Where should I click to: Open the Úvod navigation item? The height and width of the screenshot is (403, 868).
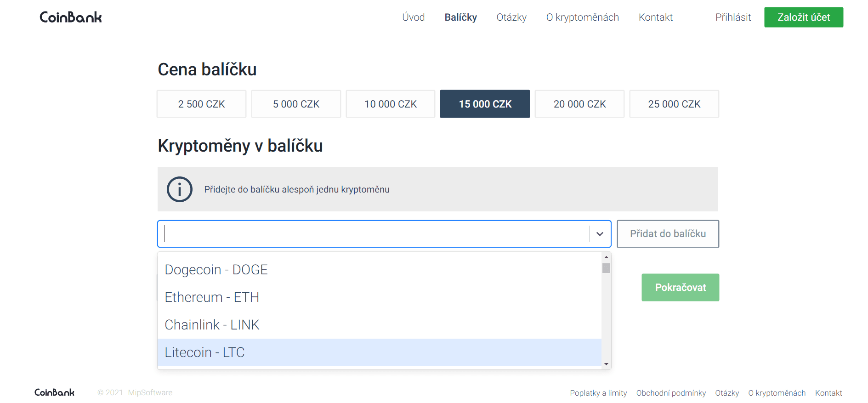[413, 17]
